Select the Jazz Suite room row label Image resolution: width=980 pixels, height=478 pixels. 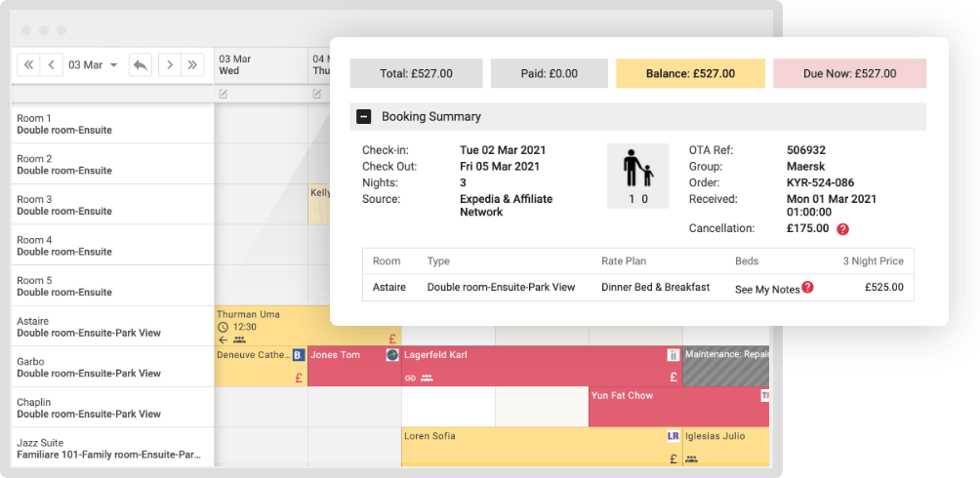(112, 448)
